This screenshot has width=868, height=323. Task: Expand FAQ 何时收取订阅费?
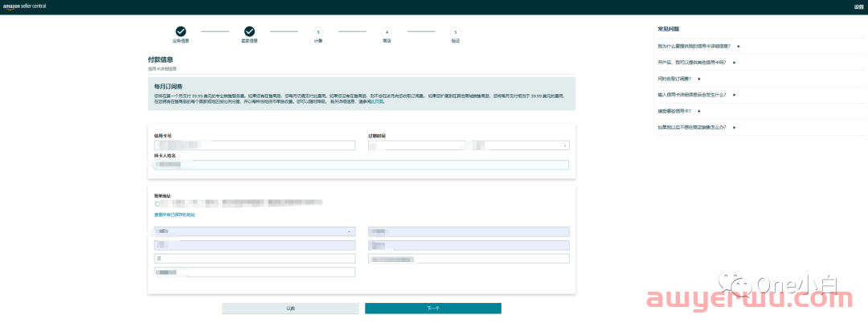point(679,79)
